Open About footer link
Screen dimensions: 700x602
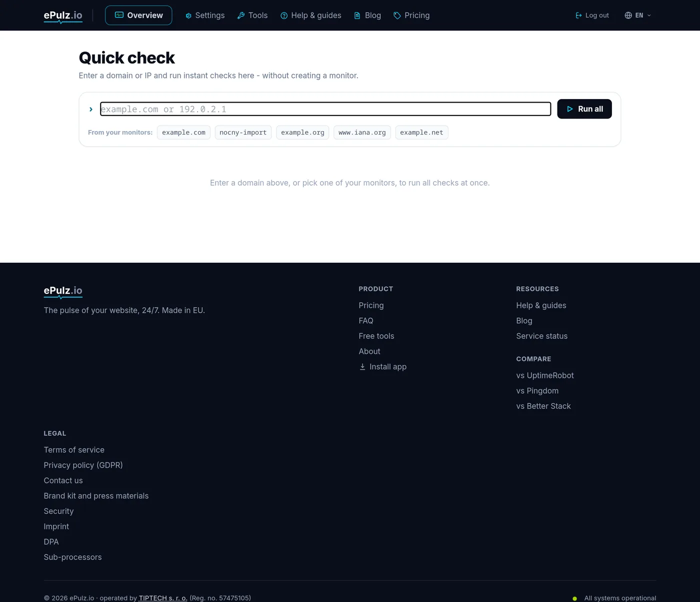pos(369,351)
